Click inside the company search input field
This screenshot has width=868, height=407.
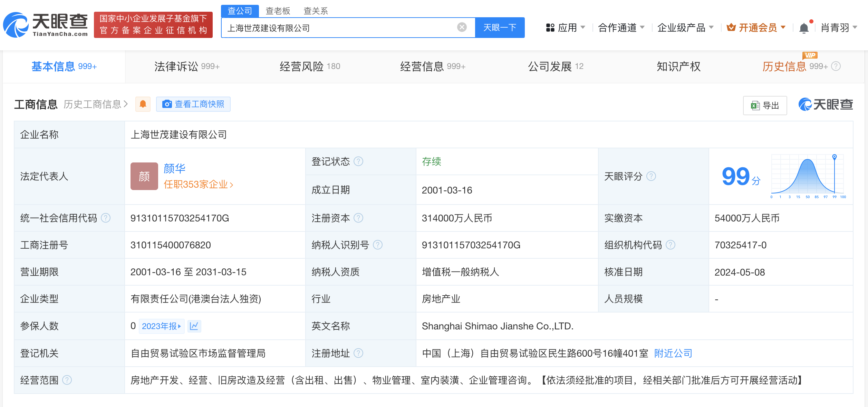pos(345,27)
